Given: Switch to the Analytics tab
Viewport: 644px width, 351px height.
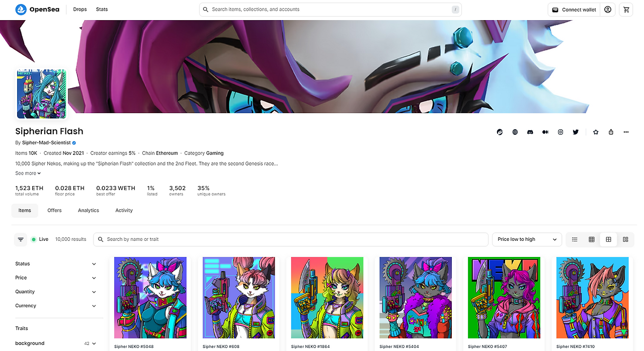Looking at the screenshot, I should pos(89,210).
